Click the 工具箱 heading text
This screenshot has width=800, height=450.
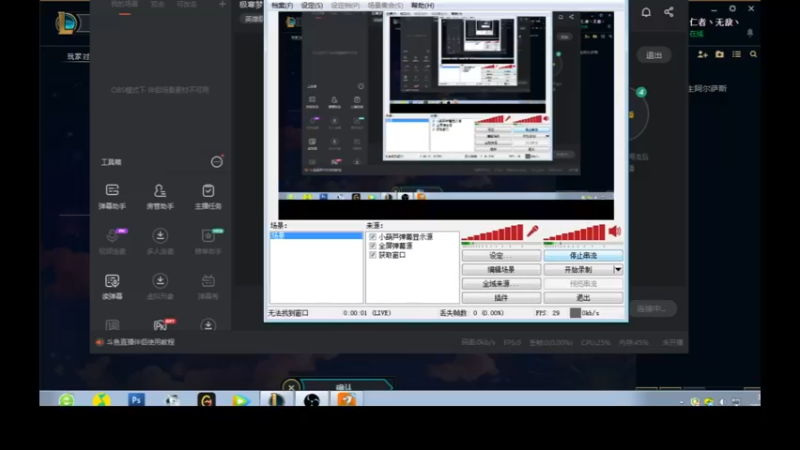(x=111, y=162)
